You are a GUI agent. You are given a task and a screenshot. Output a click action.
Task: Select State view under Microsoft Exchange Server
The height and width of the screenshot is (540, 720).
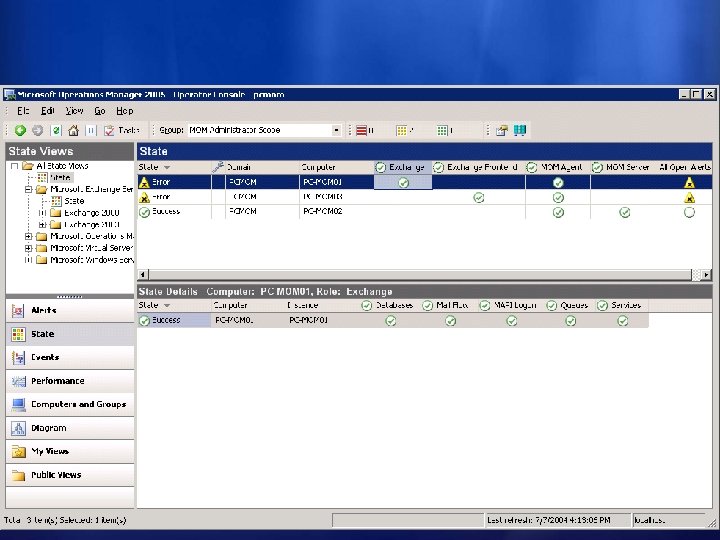coord(74,201)
